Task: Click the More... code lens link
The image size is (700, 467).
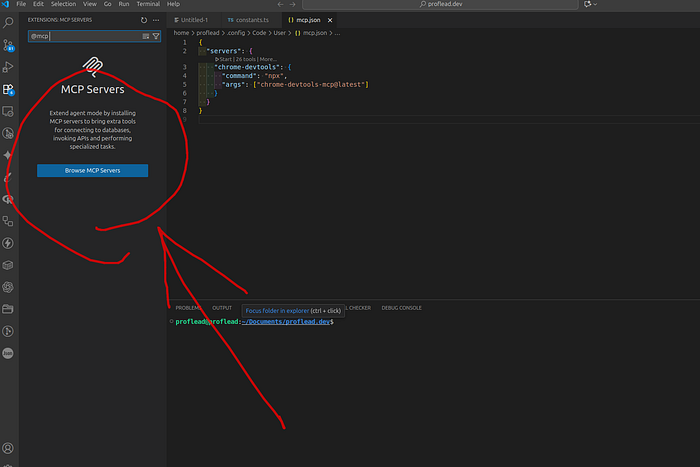Action: point(268,59)
